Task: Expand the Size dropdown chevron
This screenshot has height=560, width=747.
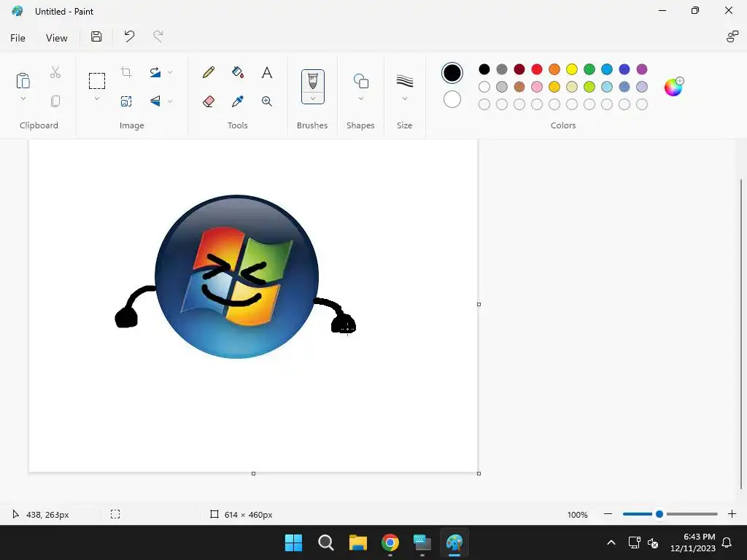Action: pos(404,98)
